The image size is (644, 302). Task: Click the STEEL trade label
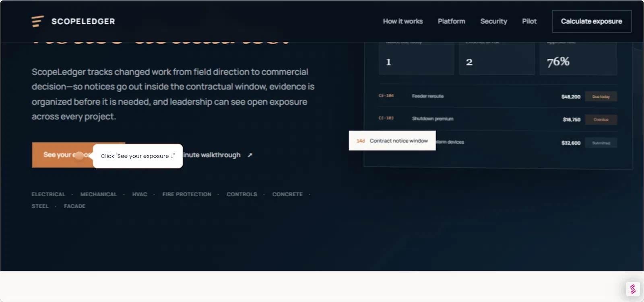(x=40, y=206)
